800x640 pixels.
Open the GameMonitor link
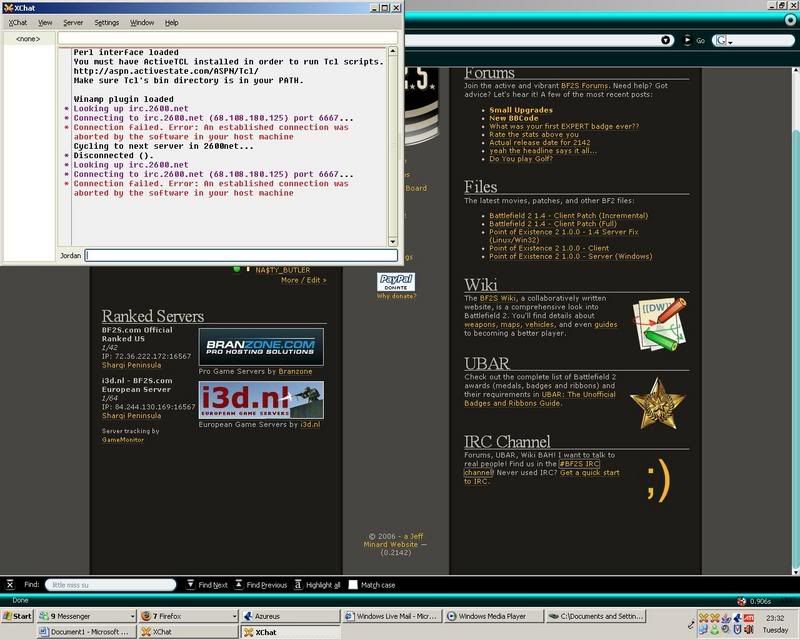(123, 440)
